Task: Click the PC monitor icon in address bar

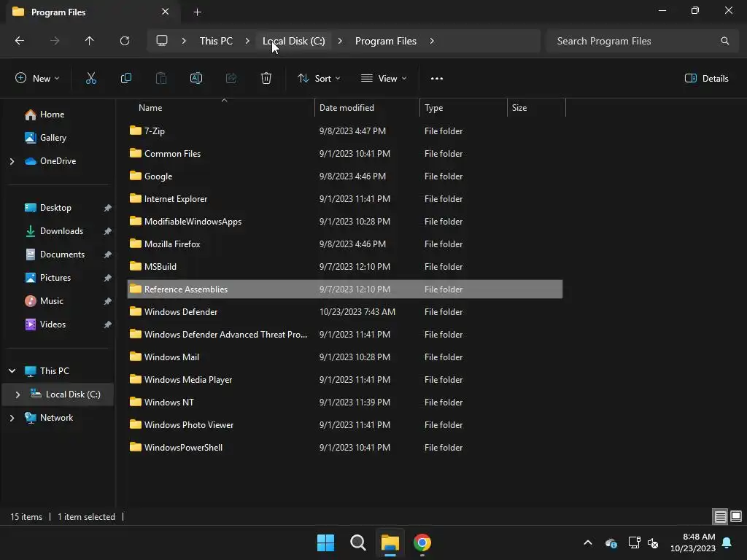Action: pos(162,41)
